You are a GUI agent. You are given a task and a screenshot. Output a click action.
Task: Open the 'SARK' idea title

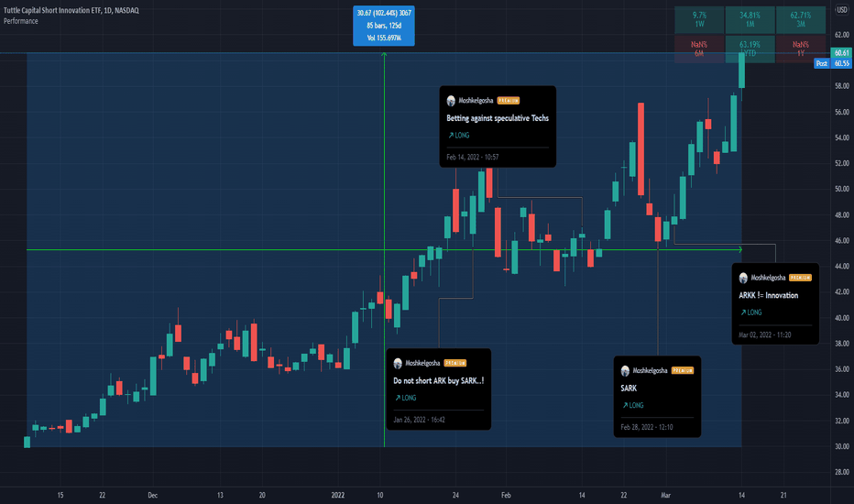(x=629, y=389)
